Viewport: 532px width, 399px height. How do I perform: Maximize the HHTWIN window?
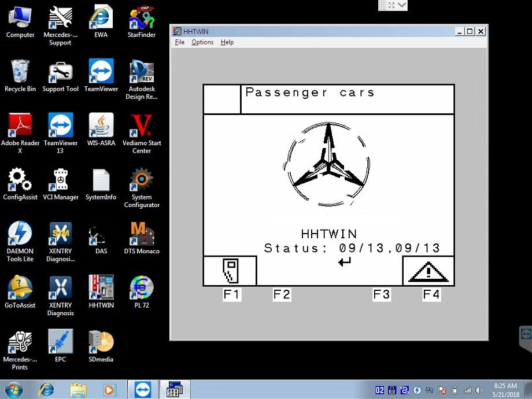click(470, 32)
